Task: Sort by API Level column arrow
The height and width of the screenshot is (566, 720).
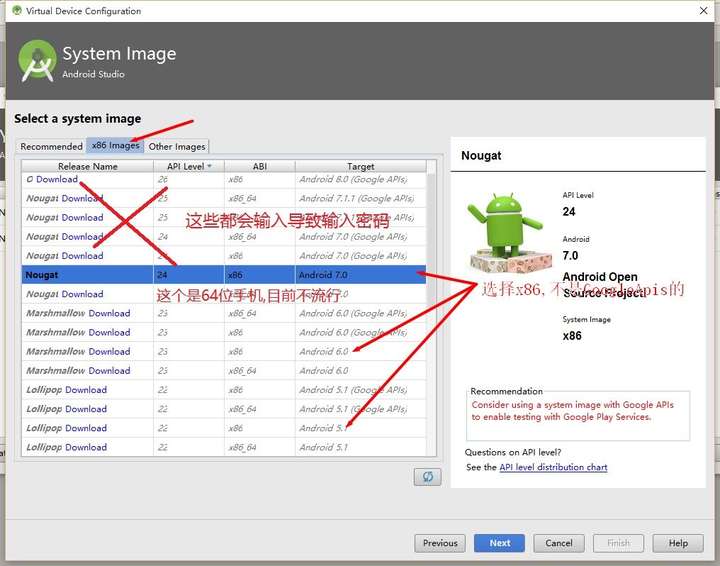Action: [210, 166]
